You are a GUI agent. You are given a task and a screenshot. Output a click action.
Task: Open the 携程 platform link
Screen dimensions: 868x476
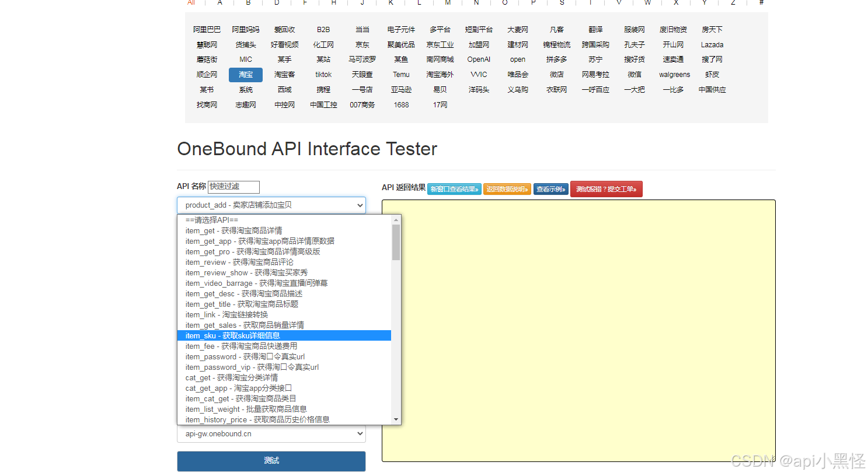tap(323, 90)
